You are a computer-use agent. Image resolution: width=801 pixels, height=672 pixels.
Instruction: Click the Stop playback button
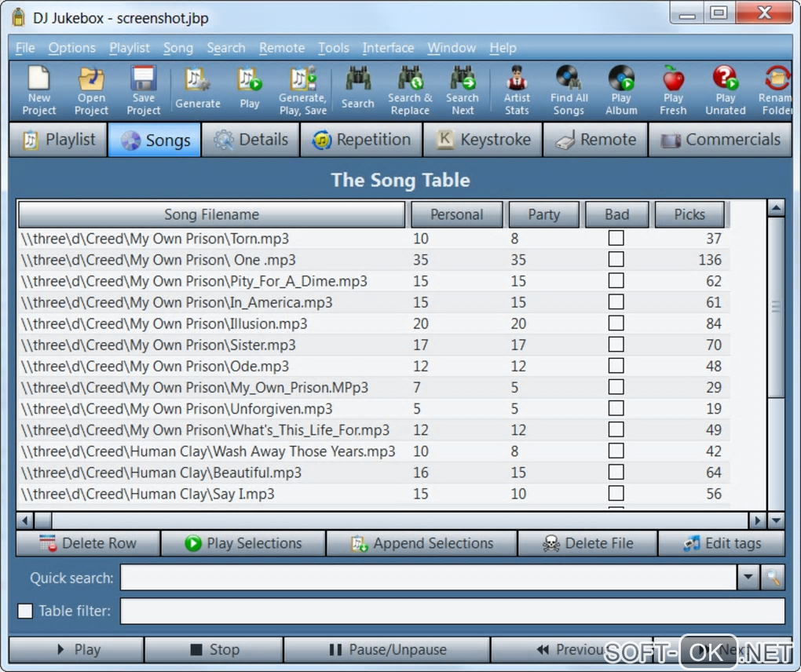click(214, 649)
